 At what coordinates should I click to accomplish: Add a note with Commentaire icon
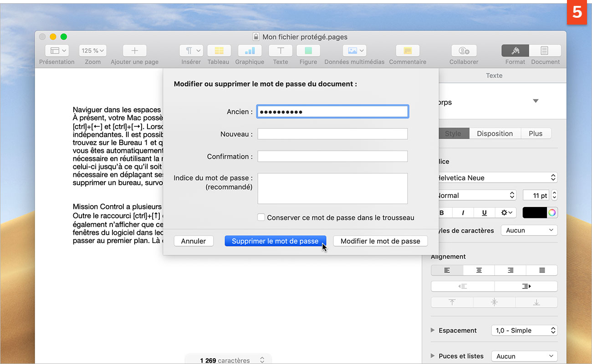(x=408, y=51)
